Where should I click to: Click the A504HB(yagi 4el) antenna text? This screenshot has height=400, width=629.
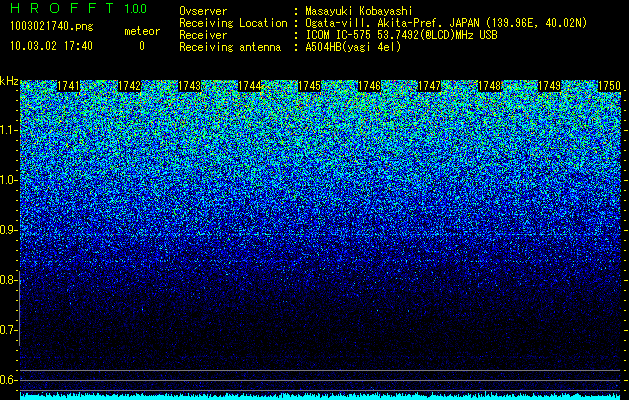click(353, 47)
